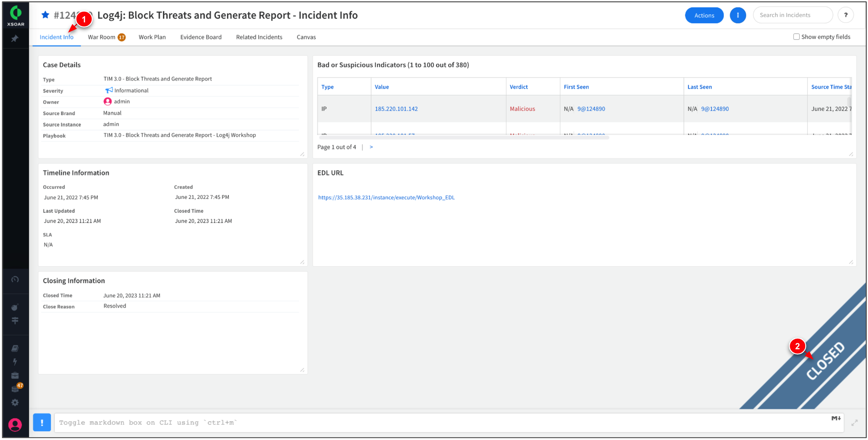The height and width of the screenshot is (440, 868).
Task: Open the Work Plan tab
Action: tap(152, 37)
